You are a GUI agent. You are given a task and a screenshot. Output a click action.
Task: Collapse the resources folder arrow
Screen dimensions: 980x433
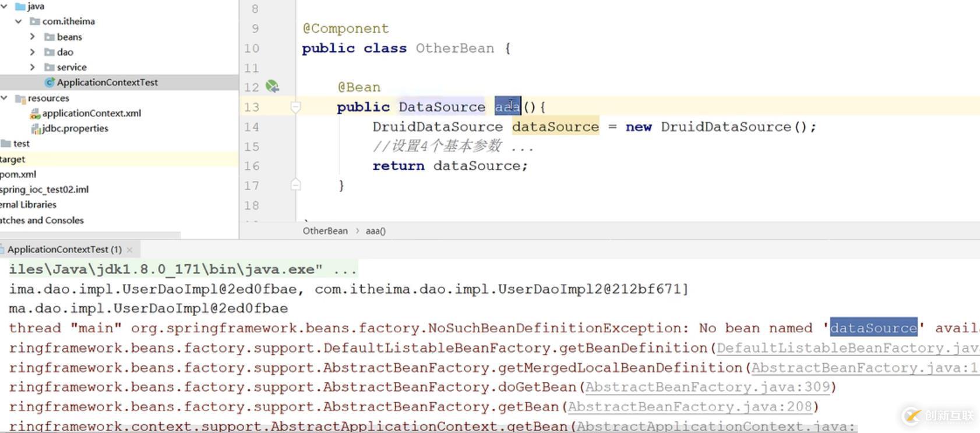pyautogui.click(x=4, y=98)
